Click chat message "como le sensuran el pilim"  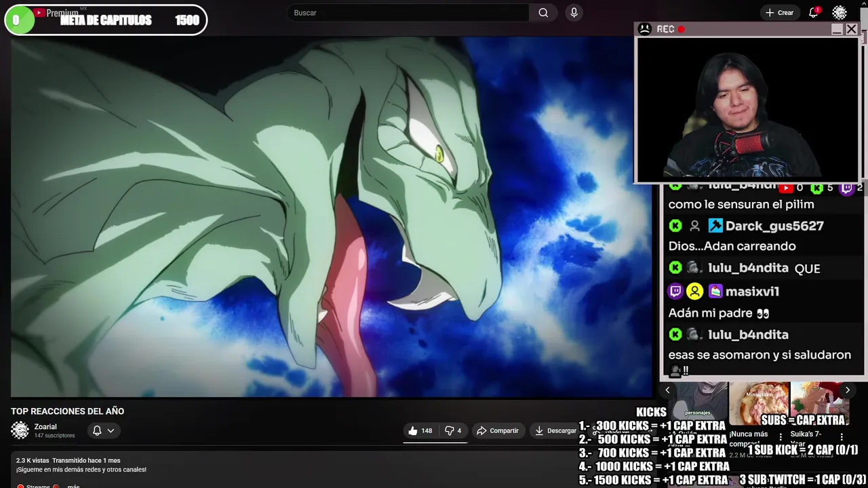point(741,204)
